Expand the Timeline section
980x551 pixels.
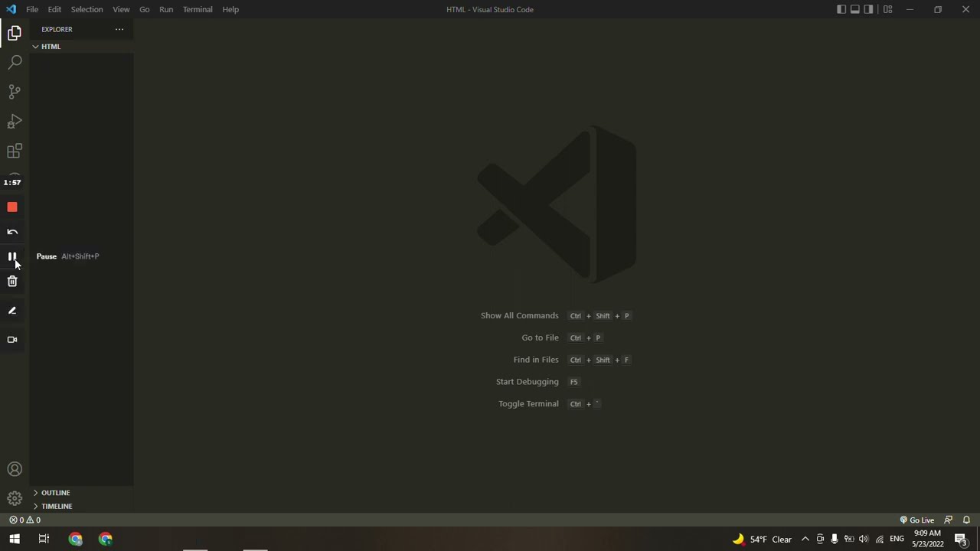[x=82, y=507]
